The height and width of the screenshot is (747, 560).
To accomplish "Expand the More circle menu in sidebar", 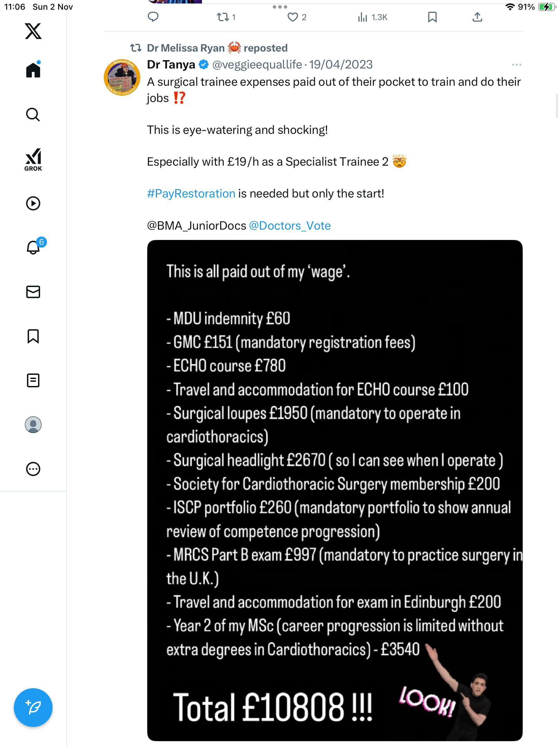I will click(33, 469).
